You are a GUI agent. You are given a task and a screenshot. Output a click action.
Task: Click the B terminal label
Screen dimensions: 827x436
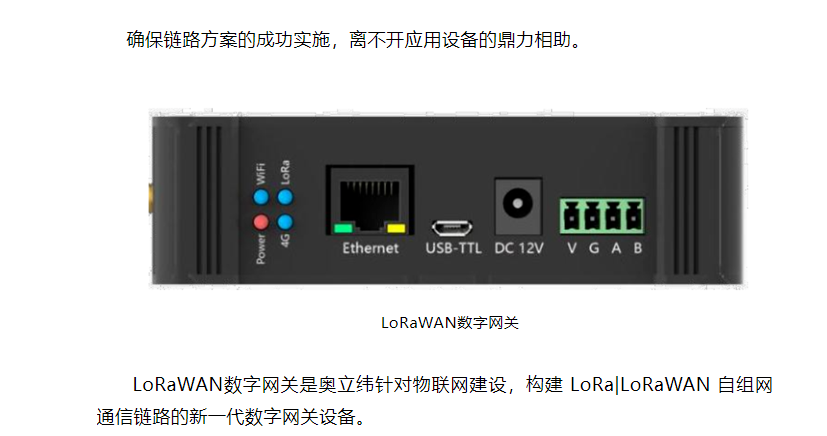[638, 248]
